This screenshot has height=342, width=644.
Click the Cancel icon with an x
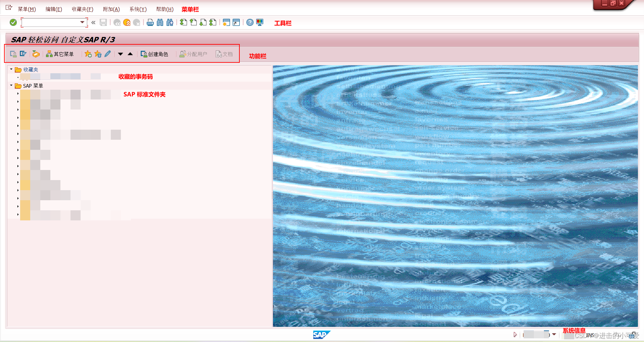[137, 23]
